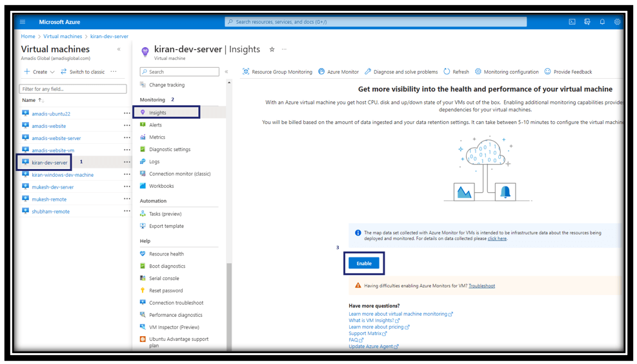Select kiran-windows-dev-machine virtual machine
The height and width of the screenshot is (364, 637).
click(63, 175)
